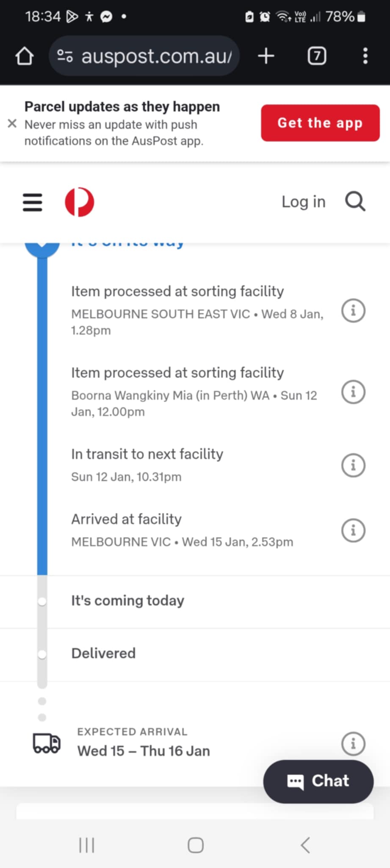Tap the Log in link
Image resolution: width=390 pixels, height=868 pixels.
tap(304, 202)
